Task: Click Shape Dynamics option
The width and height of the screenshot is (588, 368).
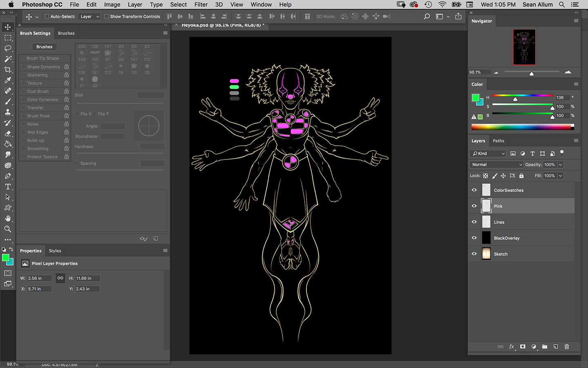Action: tap(43, 67)
